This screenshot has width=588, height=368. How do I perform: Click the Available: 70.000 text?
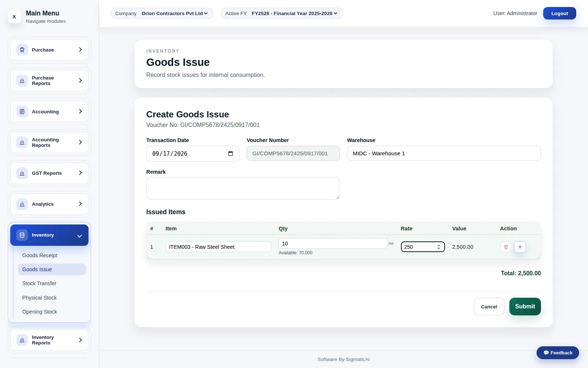click(x=295, y=253)
